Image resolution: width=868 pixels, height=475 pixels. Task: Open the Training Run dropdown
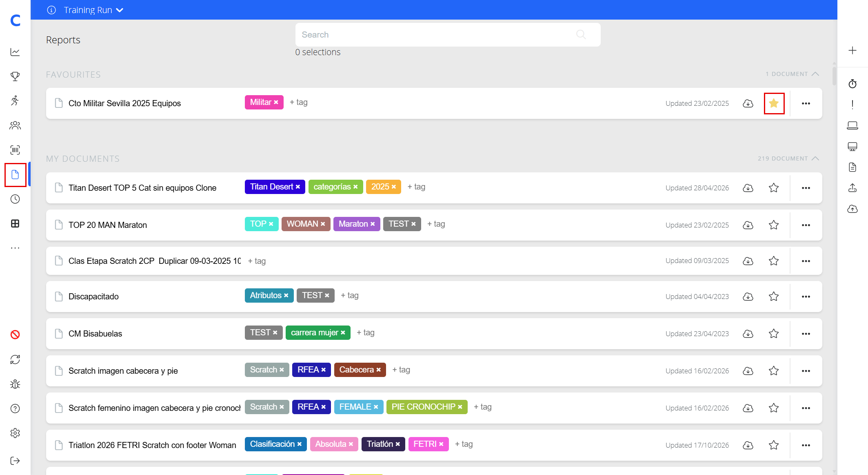(93, 10)
